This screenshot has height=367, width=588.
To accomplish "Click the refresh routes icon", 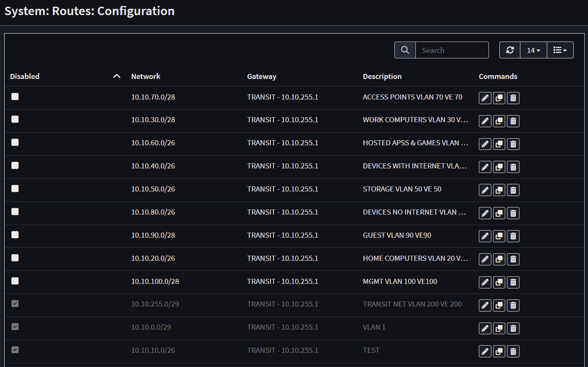I will click(510, 50).
